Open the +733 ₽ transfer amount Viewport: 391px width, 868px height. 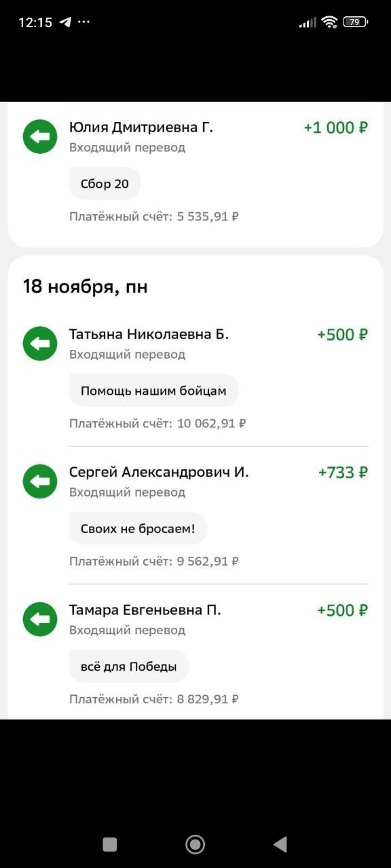tap(343, 472)
